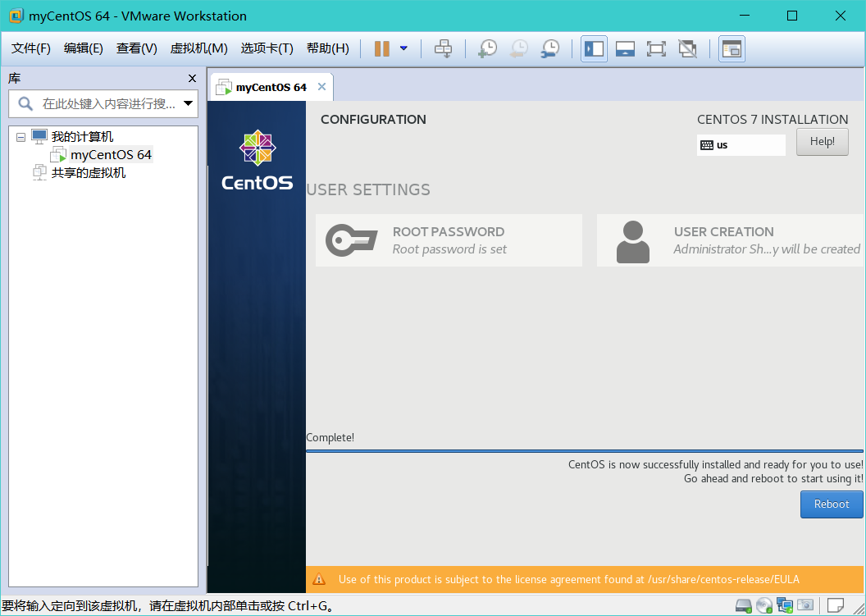Click the CentOS logo in installer sidebar
This screenshot has width=866, height=616.
[258, 160]
